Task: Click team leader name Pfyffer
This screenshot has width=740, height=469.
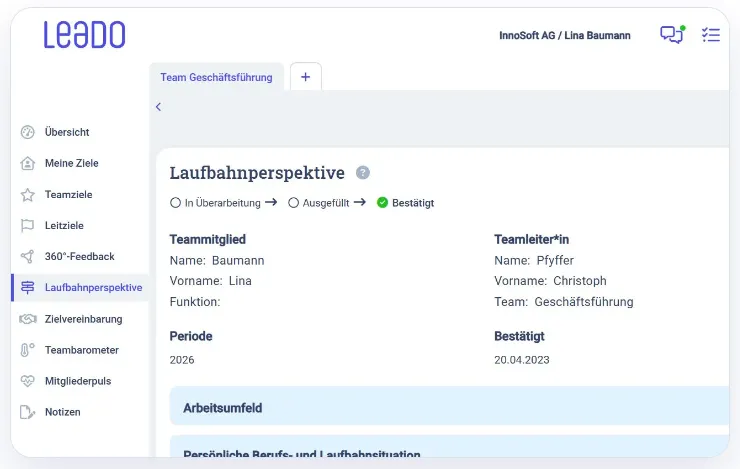Action: [555, 260]
